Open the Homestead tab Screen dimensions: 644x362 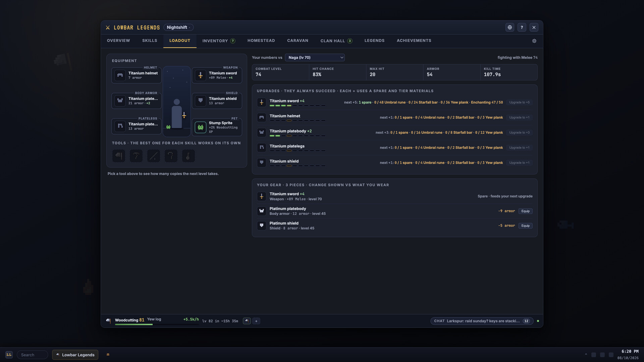point(261,41)
